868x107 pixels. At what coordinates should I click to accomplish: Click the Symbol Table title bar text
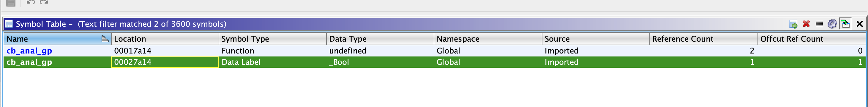121,24
